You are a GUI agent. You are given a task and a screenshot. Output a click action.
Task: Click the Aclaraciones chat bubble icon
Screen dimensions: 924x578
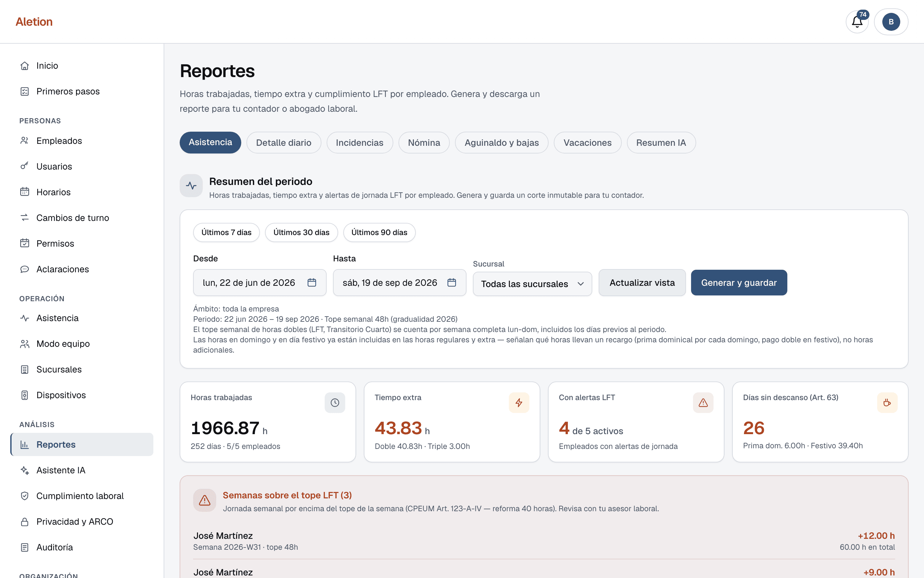tap(25, 269)
